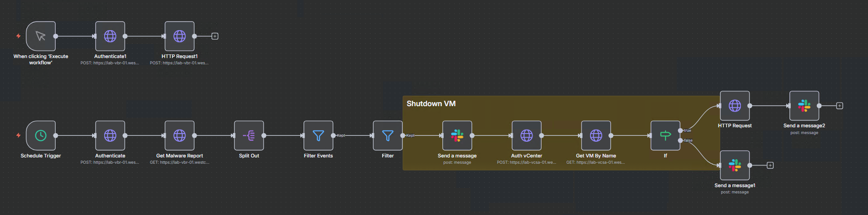This screenshot has width=868, height=215.
Task: Open the Authenticate1 HTTP node
Action: pos(110,36)
